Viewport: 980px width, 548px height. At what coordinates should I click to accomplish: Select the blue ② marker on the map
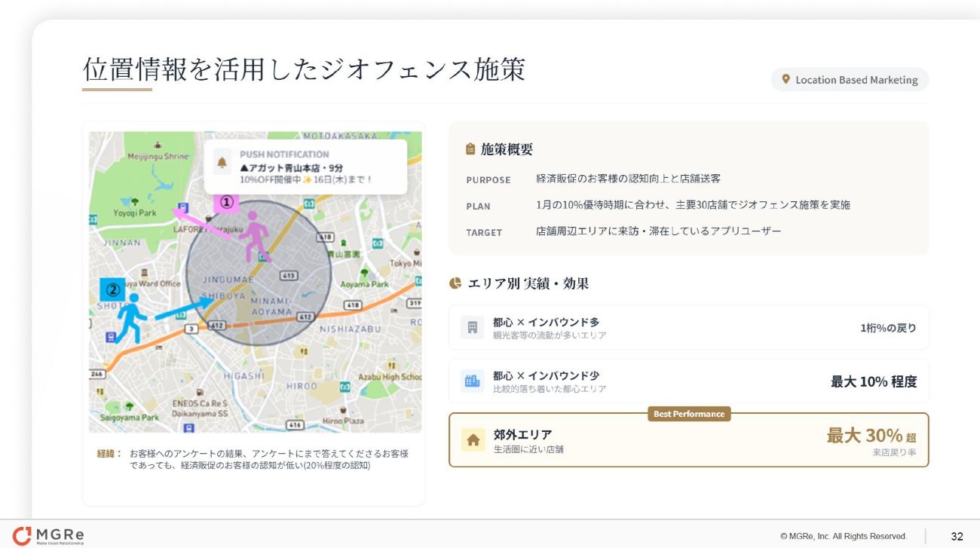click(112, 289)
